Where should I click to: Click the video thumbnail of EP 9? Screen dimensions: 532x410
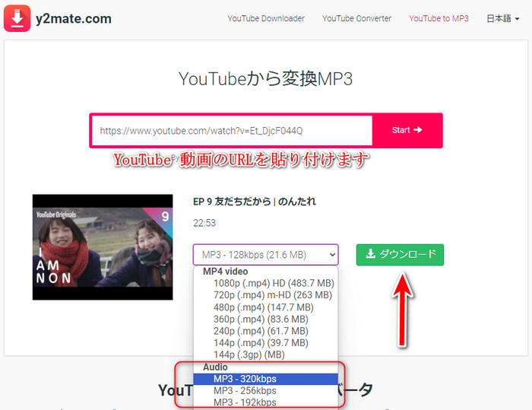tap(103, 247)
